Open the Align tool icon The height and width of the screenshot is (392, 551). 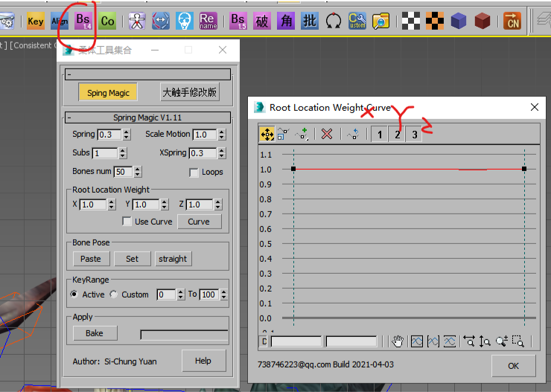[60, 21]
